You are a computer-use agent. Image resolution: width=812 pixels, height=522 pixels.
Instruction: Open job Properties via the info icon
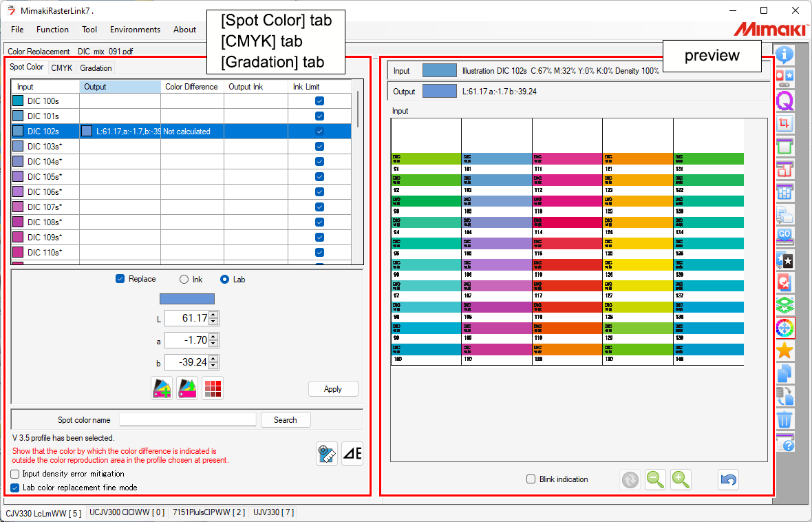(784, 56)
